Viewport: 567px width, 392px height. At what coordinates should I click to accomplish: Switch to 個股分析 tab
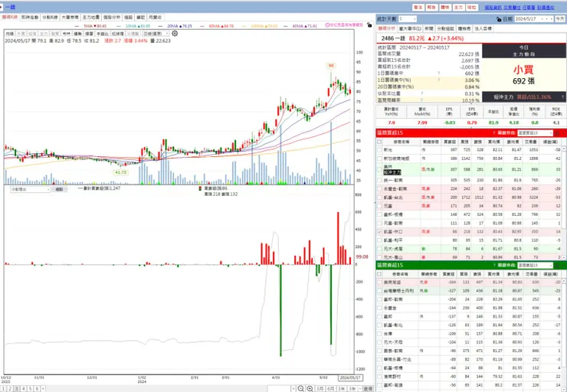point(111,18)
